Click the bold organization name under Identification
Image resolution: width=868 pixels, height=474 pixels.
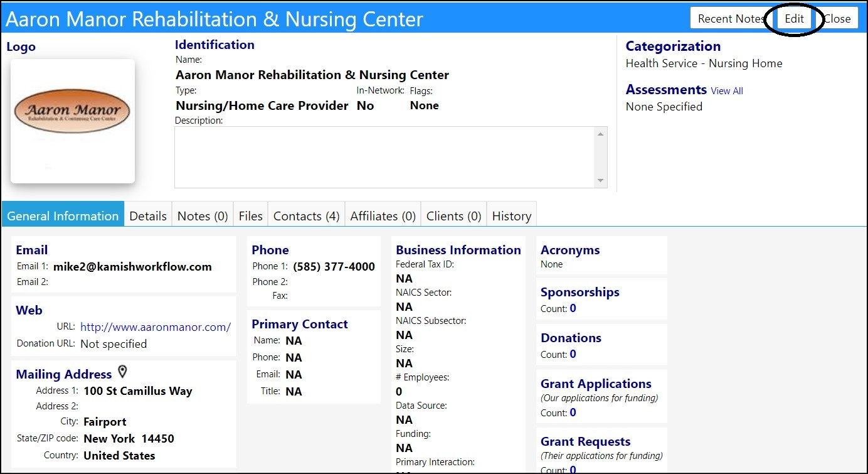[312, 75]
